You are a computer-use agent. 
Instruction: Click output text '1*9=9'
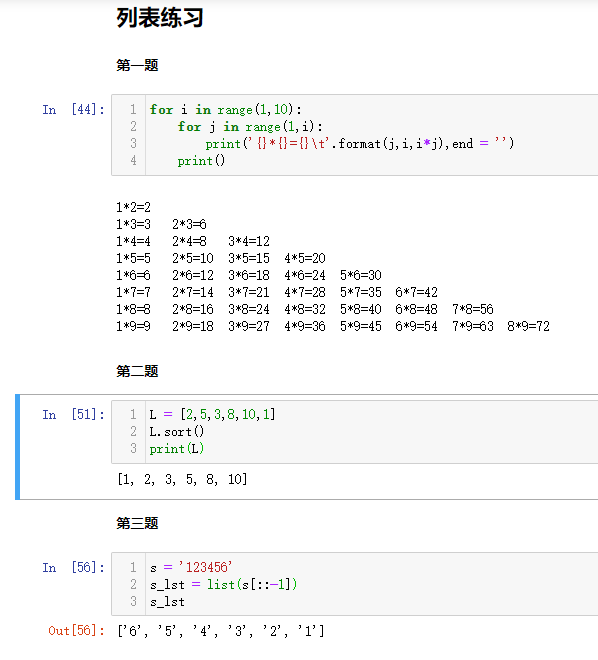(x=133, y=326)
